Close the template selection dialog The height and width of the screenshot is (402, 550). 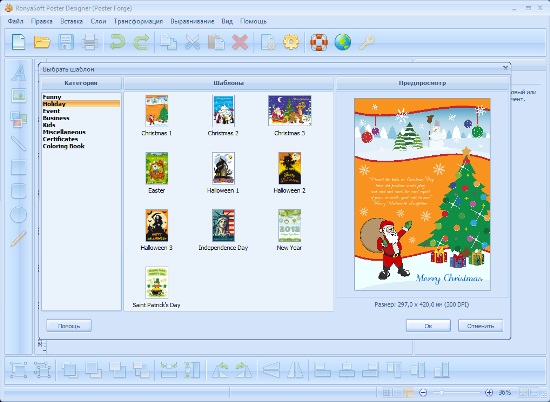pyautogui.click(x=505, y=68)
